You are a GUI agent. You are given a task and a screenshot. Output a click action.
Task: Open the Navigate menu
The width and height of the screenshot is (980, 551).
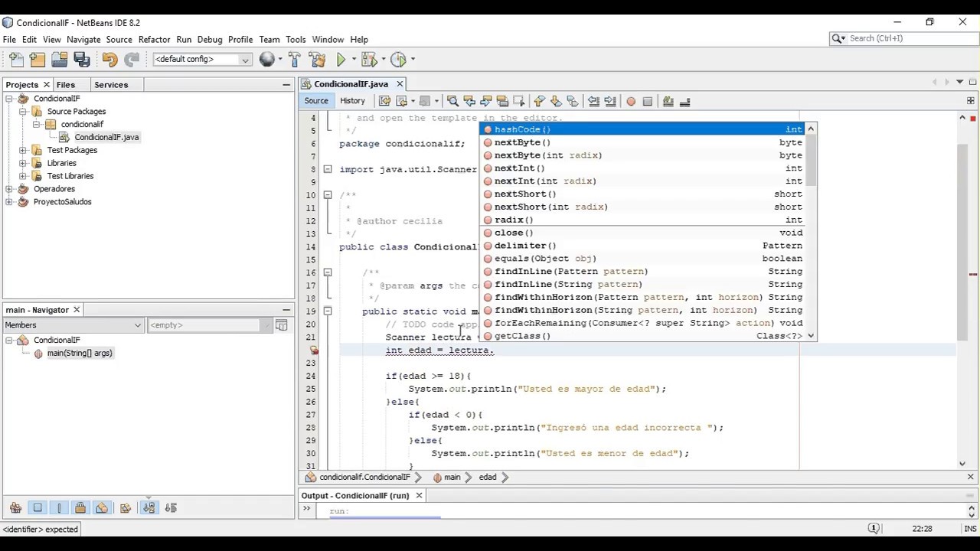(83, 39)
